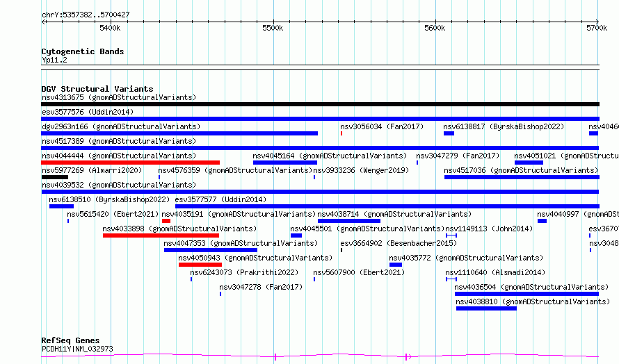Select the Cytogenetic Bands track title
619x364 pixels.
point(83,51)
